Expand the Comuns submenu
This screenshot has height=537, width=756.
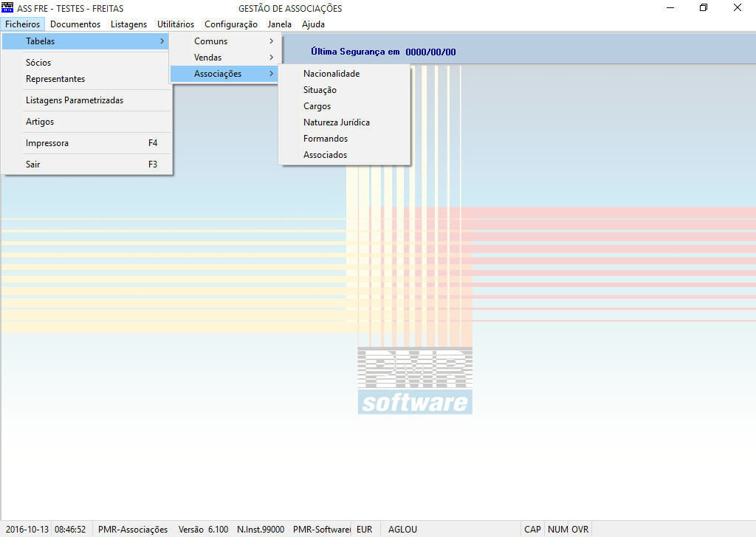pos(224,41)
